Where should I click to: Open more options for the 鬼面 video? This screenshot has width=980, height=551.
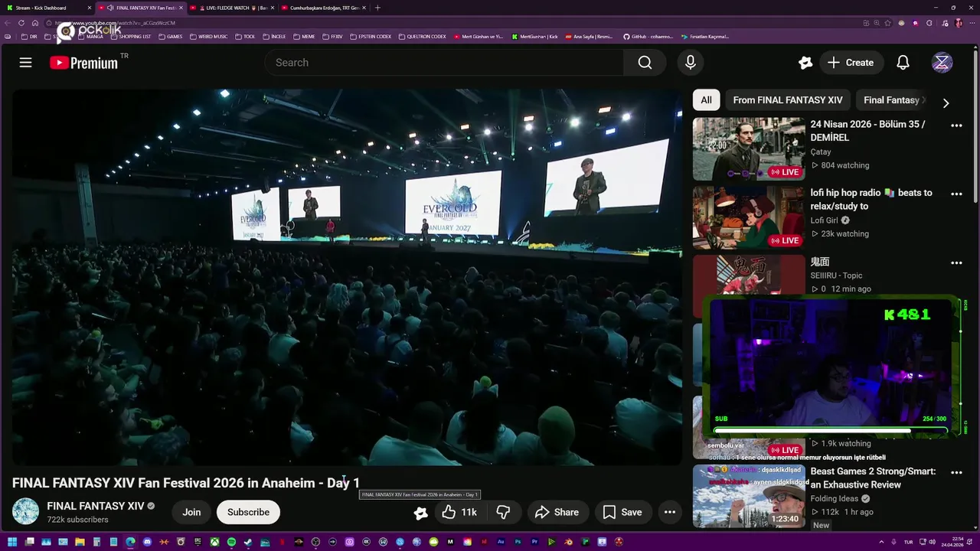[x=956, y=263]
